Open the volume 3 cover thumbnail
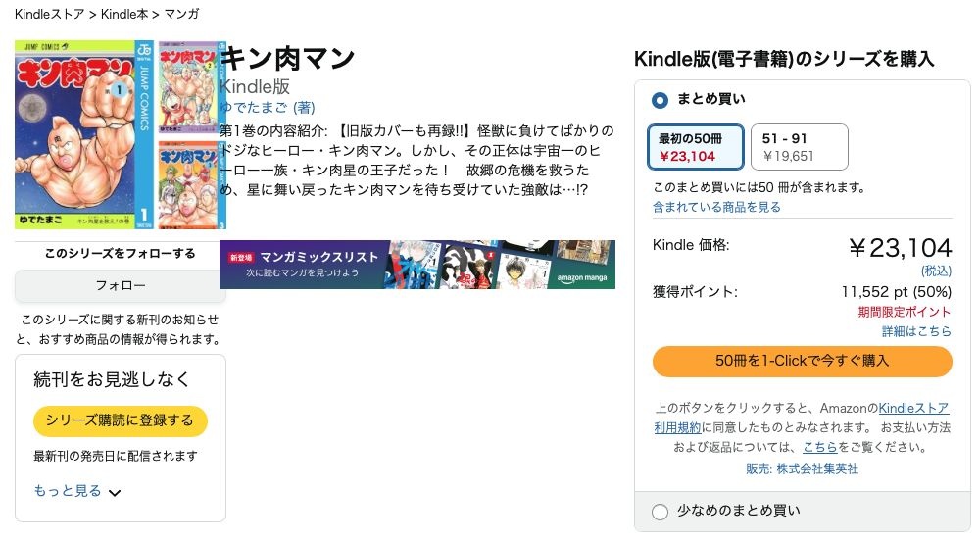This screenshot has height=543, width=980. point(191,185)
